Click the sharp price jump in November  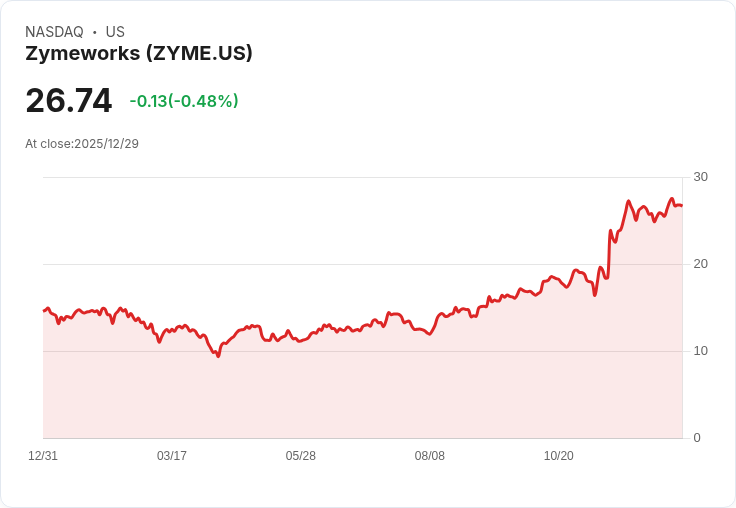(x=609, y=254)
